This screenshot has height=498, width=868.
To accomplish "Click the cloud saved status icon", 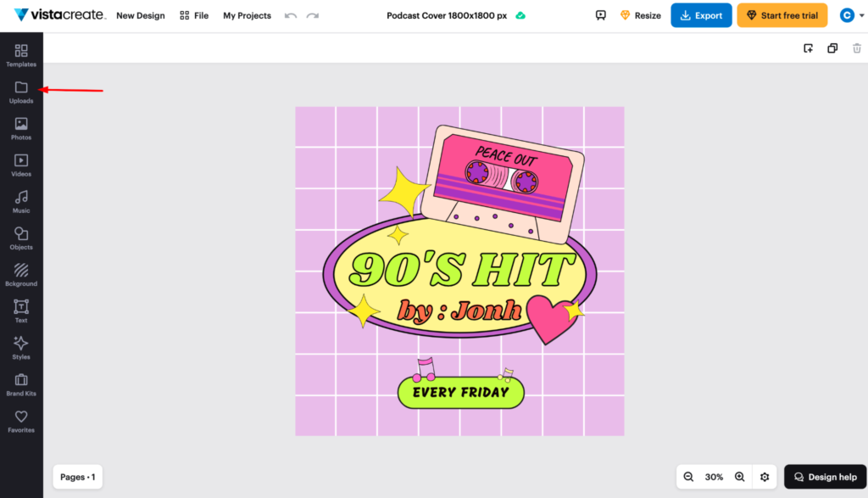I will pyautogui.click(x=520, y=15).
